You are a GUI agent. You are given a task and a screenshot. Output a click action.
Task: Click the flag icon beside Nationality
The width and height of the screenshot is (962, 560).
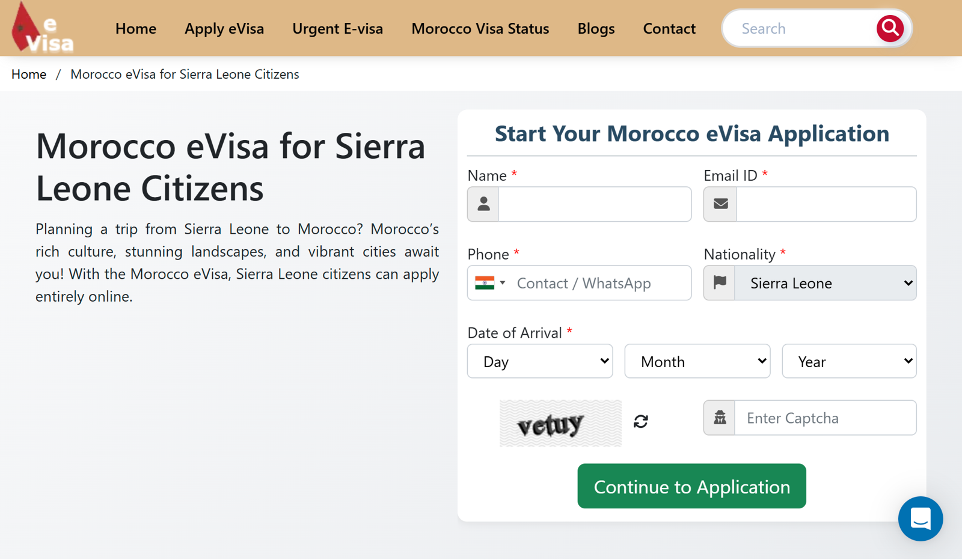coord(720,282)
